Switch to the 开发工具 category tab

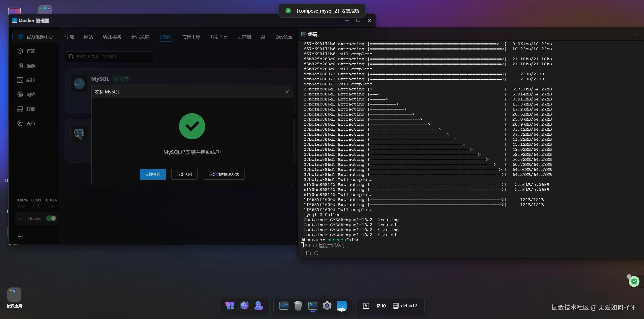click(x=219, y=37)
